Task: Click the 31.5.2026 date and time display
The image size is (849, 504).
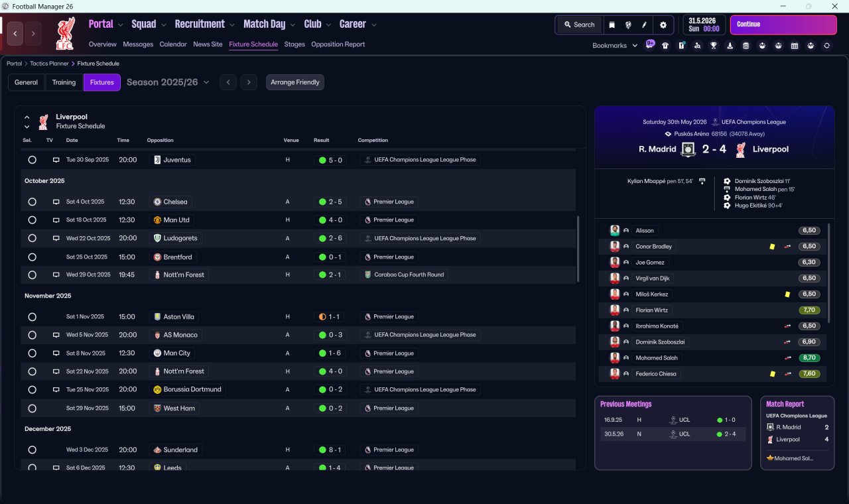Action: [x=704, y=25]
